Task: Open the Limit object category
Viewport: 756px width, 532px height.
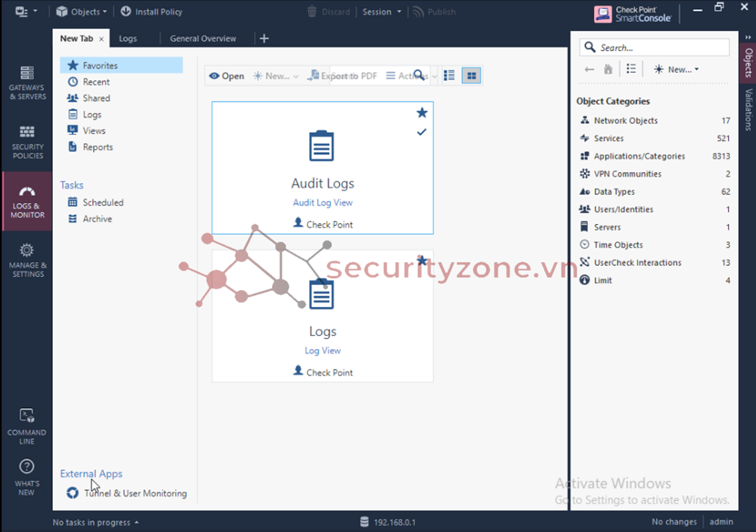Action: tap(654, 280)
